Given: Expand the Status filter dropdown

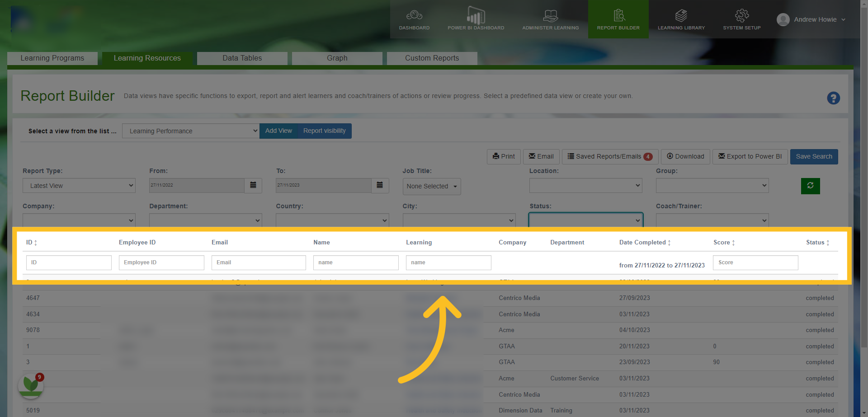Looking at the screenshot, I should (x=585, y=220).
